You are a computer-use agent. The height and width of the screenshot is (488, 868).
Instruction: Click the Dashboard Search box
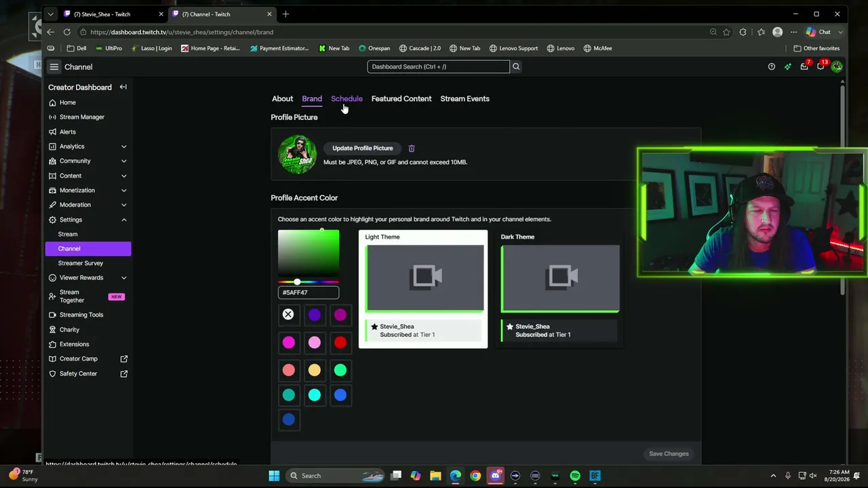click(438, 66)
